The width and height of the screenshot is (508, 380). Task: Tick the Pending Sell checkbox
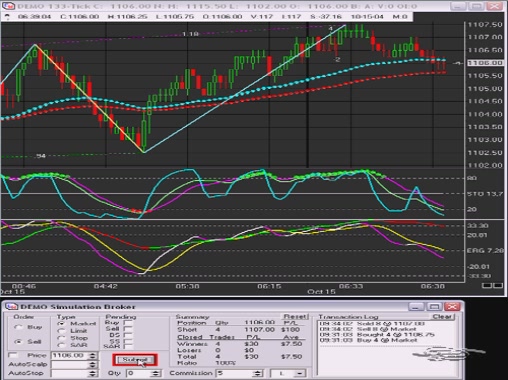coord(128,329)
